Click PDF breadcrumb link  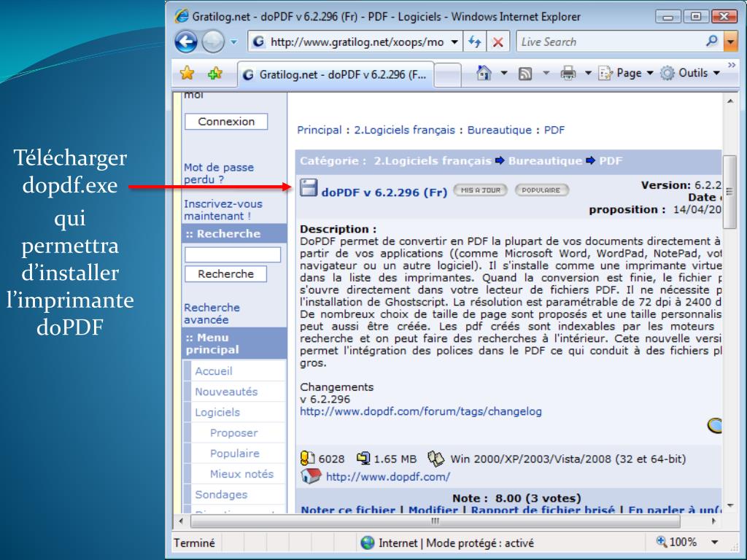point(554,130)
